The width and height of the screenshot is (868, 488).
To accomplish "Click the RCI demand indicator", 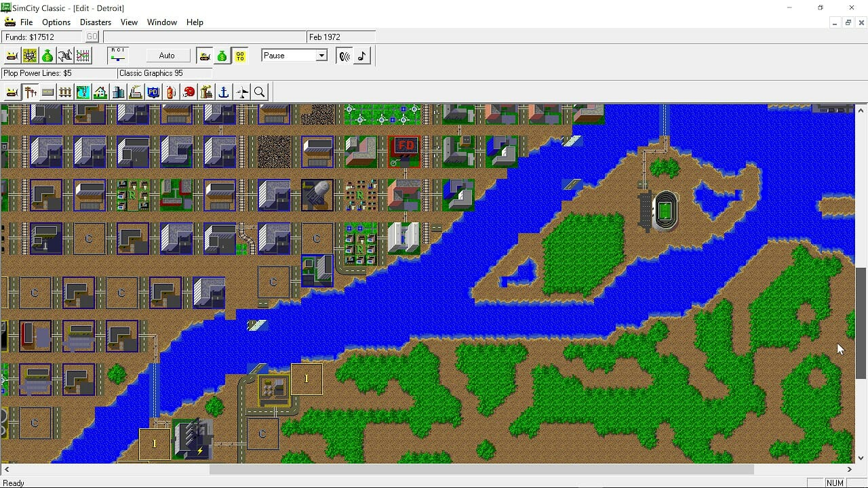I will pyautogui.click(x=118, y=56).
